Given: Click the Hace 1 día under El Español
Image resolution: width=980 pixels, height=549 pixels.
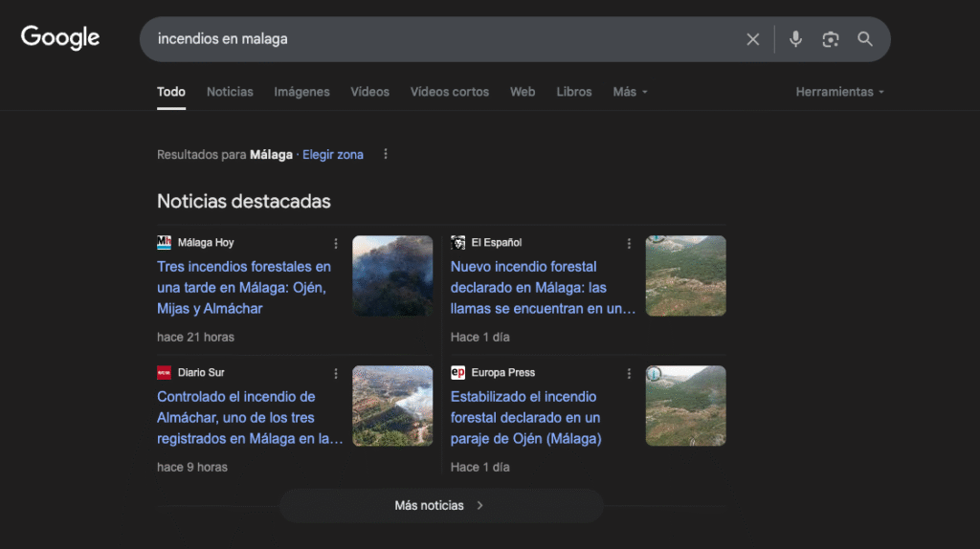Looking at the screenshot, I should [480, 337].
